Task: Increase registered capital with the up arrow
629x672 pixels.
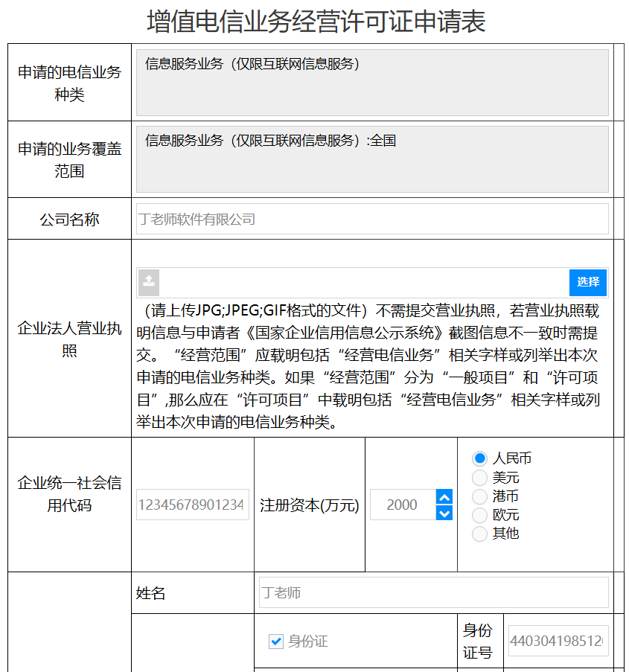Action: [444, 497]
